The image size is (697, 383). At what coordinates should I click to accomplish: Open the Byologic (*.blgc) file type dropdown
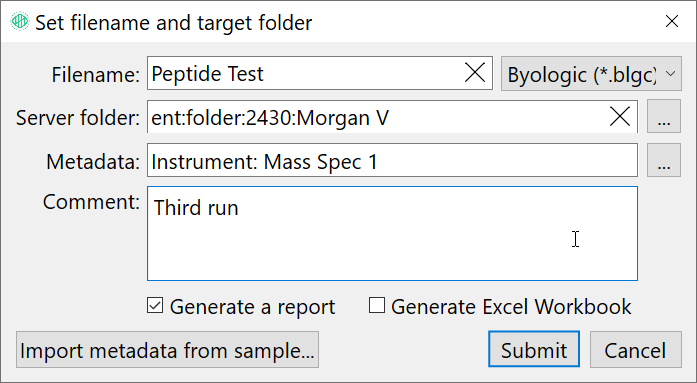tap(591, 74)
